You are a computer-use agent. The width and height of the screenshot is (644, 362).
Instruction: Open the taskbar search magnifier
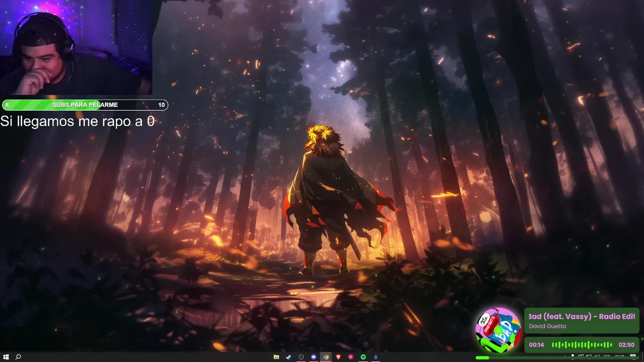click(x=19, y=357)
